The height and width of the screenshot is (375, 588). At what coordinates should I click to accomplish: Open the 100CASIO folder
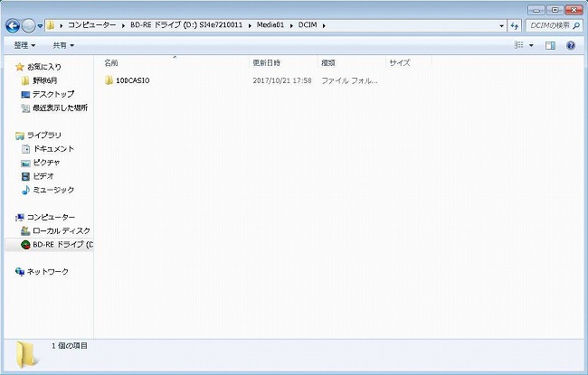coord(132,81)
